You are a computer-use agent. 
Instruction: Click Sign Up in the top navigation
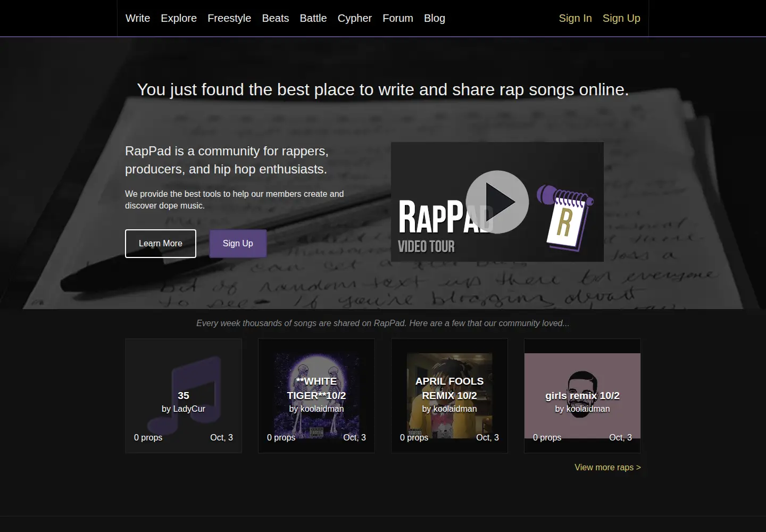621,18
